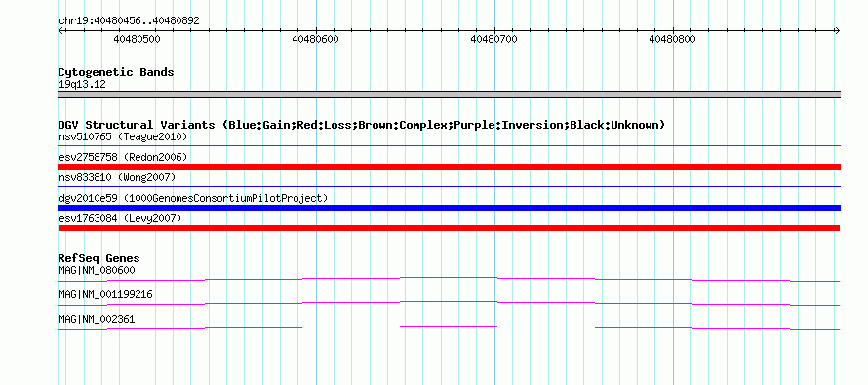Click the chr19:40480456..40480892 region label
The image size is (868, 385).
pyautogui.click(x=129, y=21)
